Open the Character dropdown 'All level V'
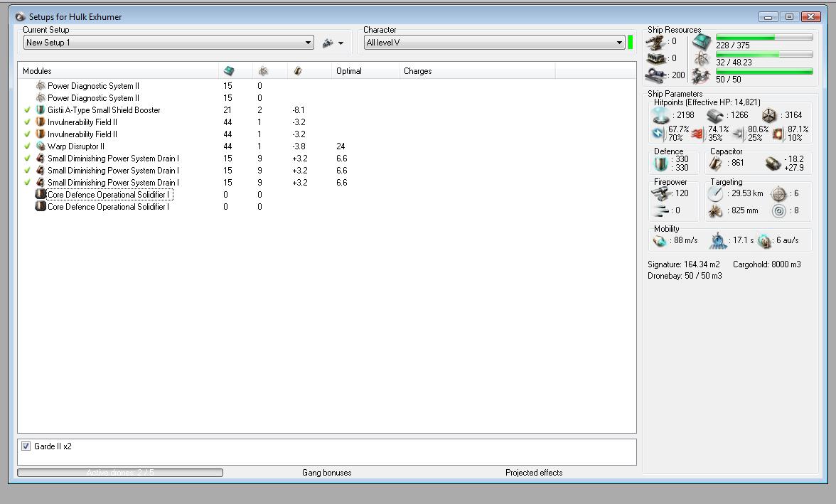This screenshot has width=836, height=504. tap(494, 43)
